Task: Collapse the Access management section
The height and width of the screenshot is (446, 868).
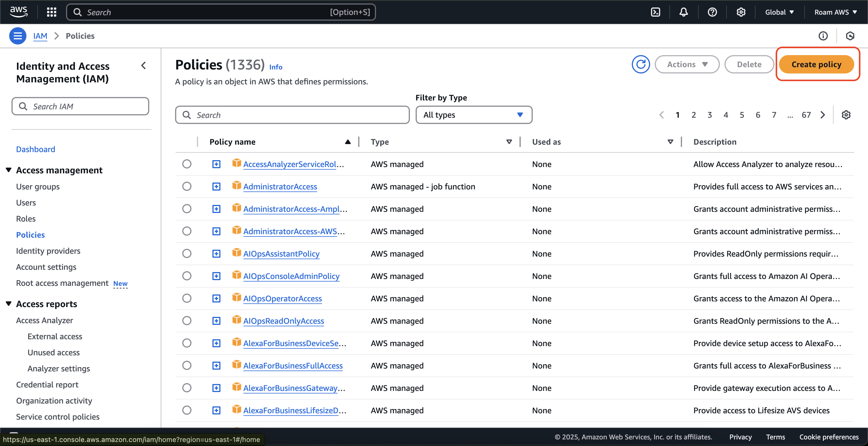Action: (9, 170)
